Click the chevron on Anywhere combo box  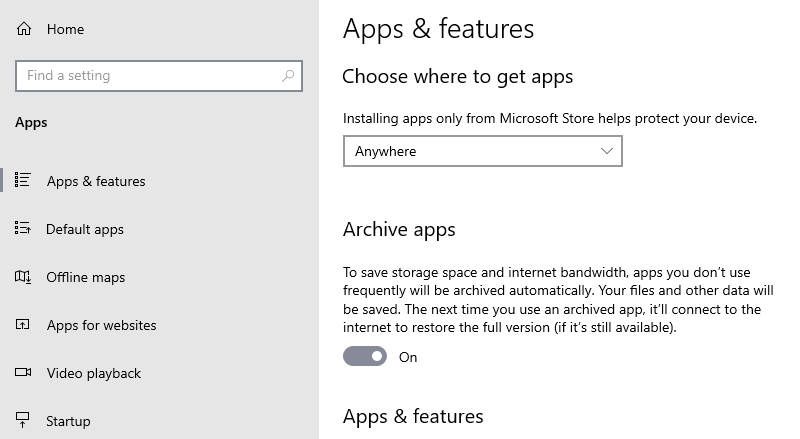click(607, 151)
